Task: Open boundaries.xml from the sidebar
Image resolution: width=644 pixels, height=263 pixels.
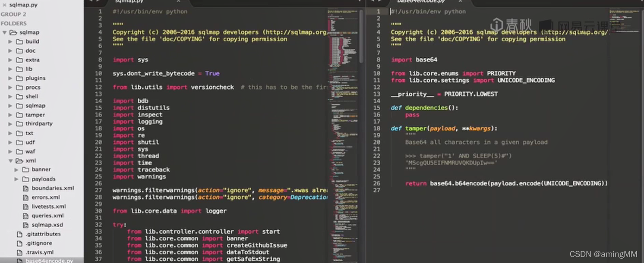Action: (x=53, y=188)
